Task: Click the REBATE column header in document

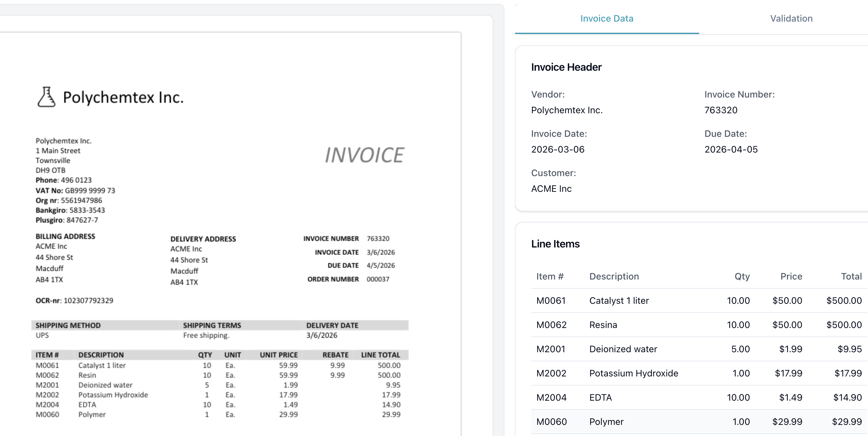Action: click(x=335, y=355)
